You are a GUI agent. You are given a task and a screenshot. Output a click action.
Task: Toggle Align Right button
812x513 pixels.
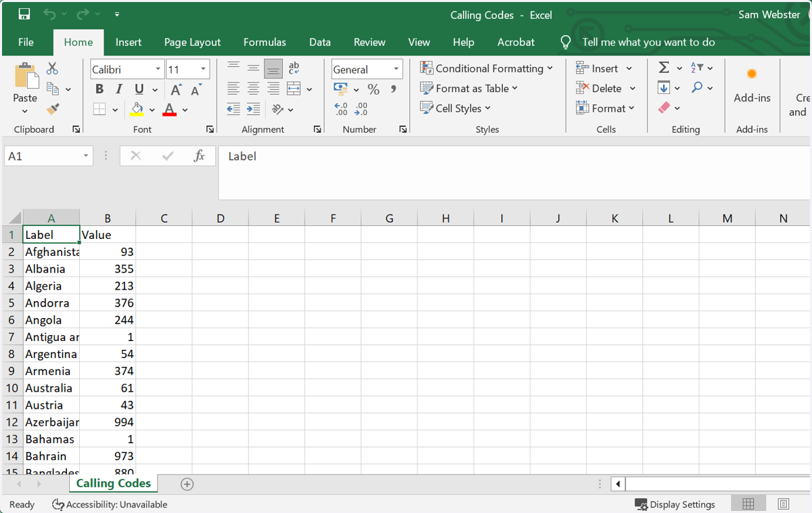[273, 89]
